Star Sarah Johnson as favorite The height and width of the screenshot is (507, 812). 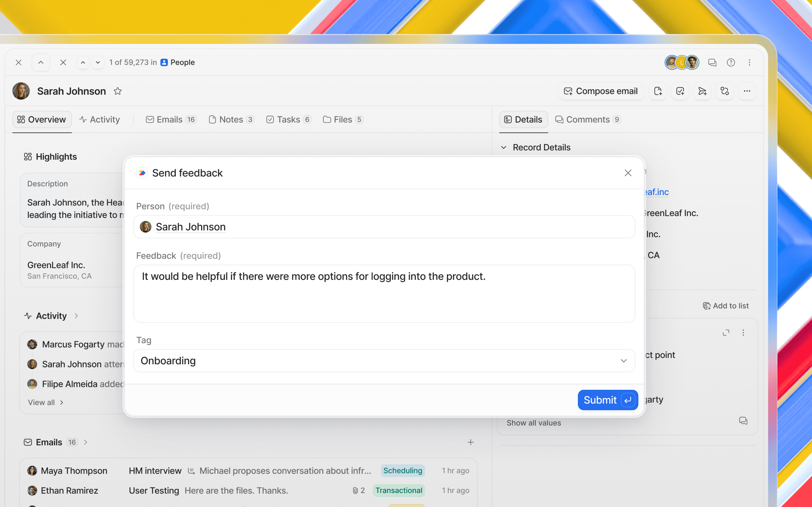pyautogui.click(x=118, y=91)
